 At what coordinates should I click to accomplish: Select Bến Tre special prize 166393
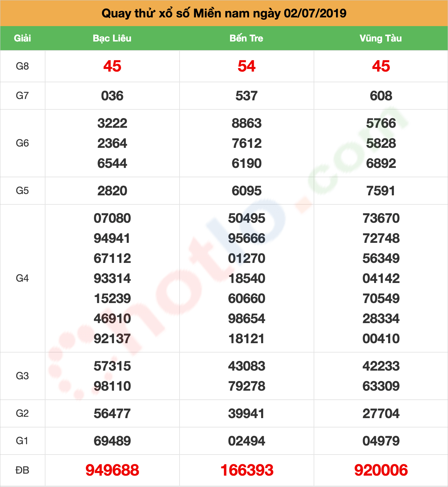[x=247, y=470]
